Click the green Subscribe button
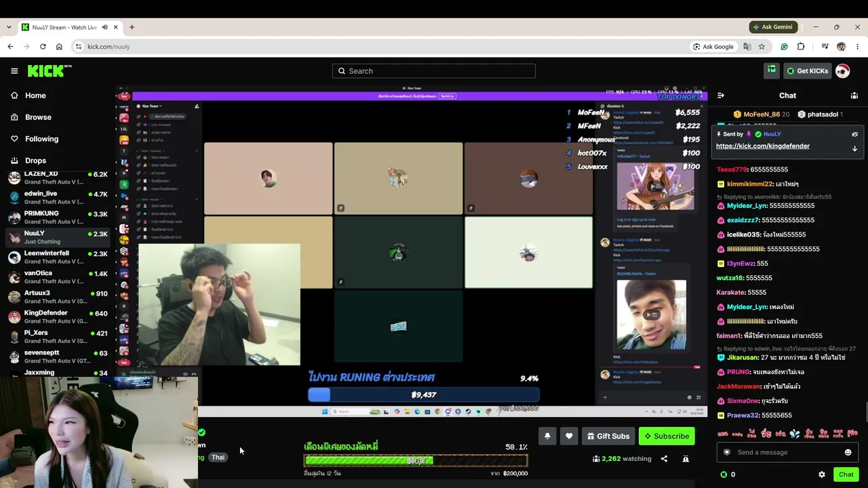Image resolution: width=868 pixels, height=488 pixels. (x=667, y=436)
